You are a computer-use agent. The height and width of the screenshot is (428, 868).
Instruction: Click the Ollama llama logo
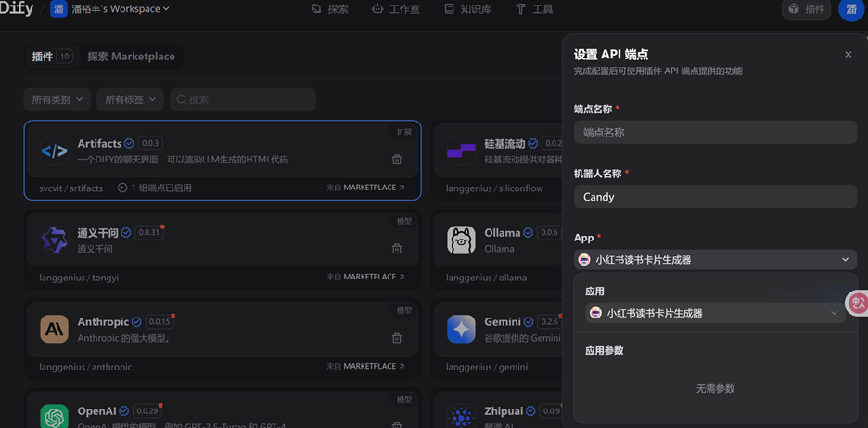tap(461, 240)
